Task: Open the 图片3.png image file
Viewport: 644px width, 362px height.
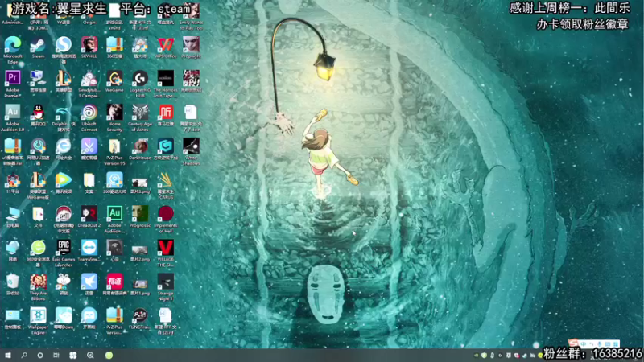Action: (x=140, y=182)
